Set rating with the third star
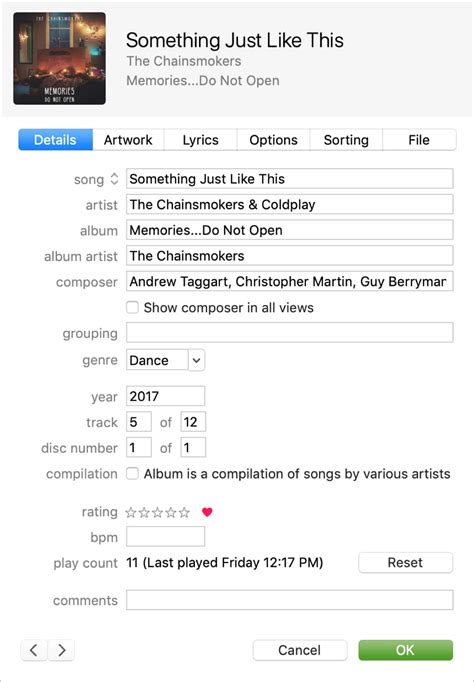The width and height of the screenshot is (474, 682). 157,512
